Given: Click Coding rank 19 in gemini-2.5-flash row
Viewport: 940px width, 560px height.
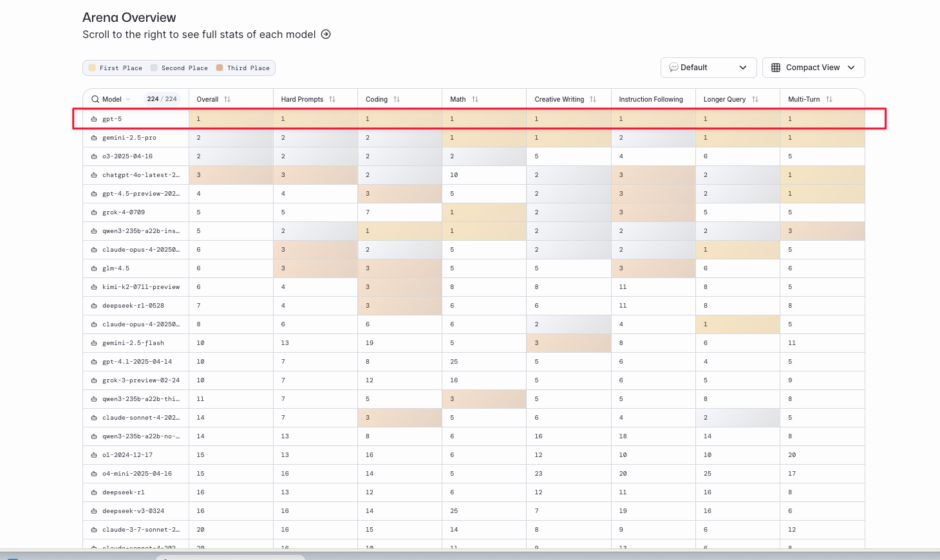Looking at the screenshot, I should click(370, 343).
